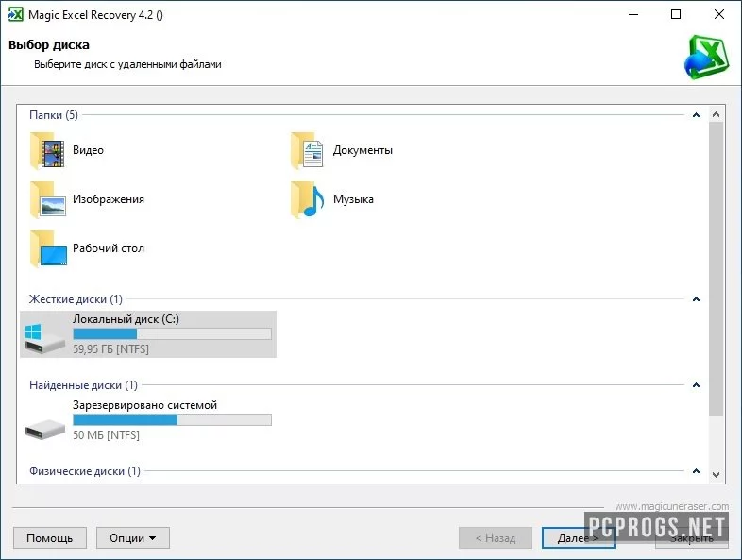Screen dimensions: 742x560
Task: Click the 59,95 ГБ [NTFS] text
Action: (x=110, y=349)
